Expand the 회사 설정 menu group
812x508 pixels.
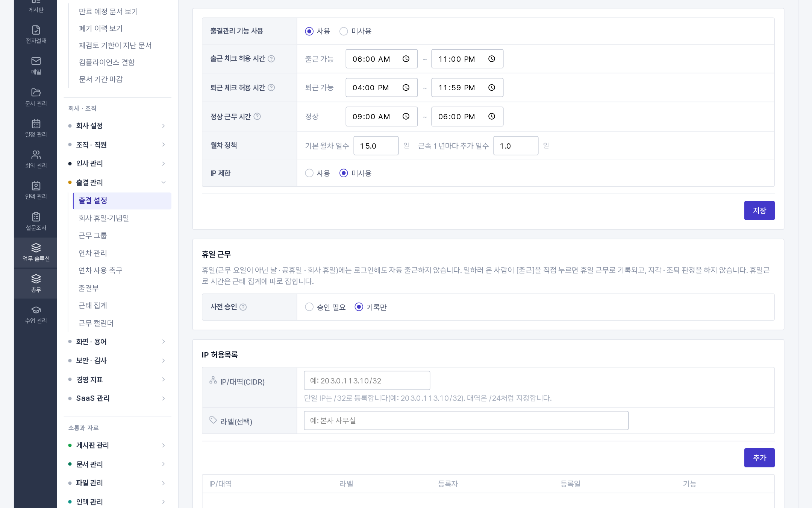tap(117, 126)
